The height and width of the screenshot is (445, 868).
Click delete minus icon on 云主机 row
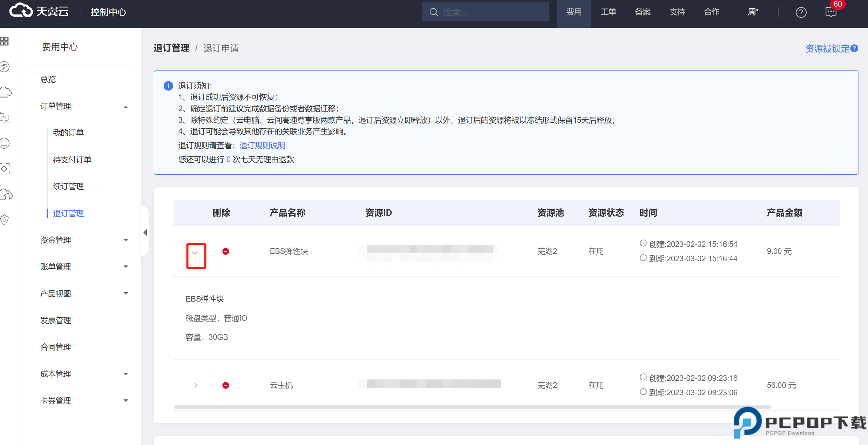pyautogui.click(x=226, y=385)
